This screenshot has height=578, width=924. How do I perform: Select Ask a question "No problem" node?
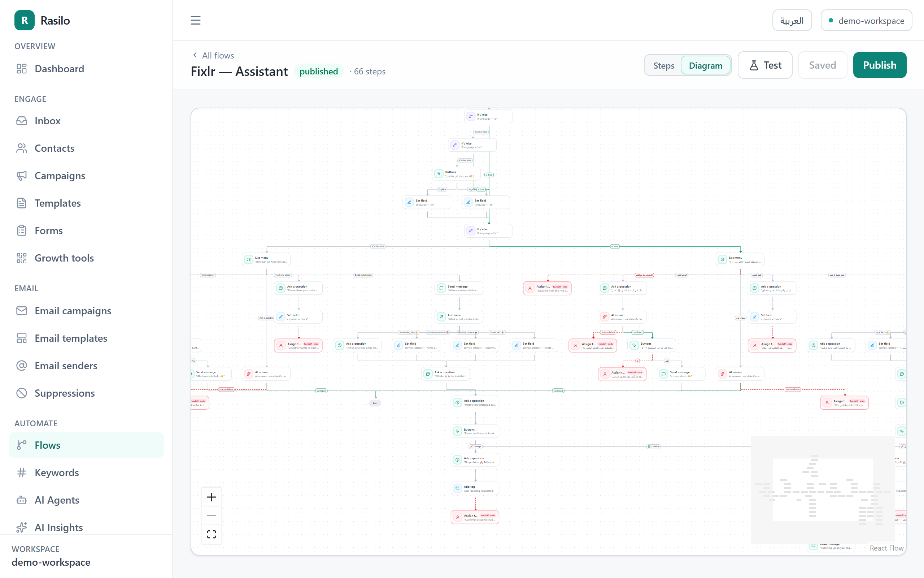click(475, 460)
